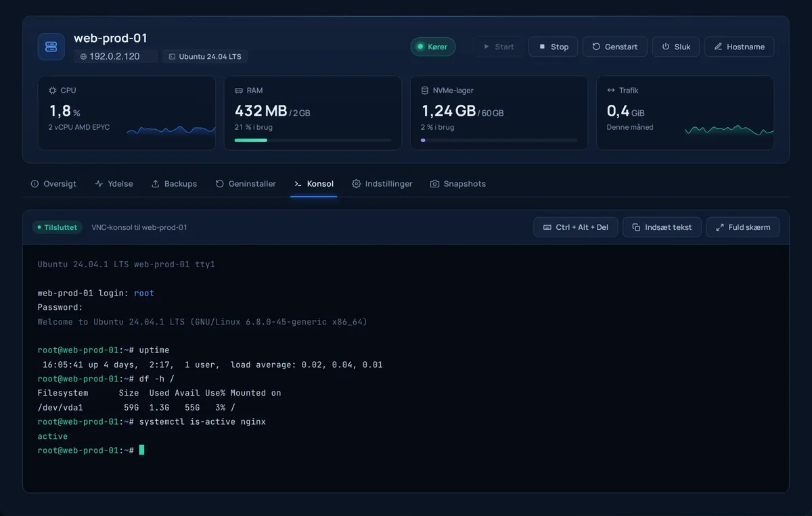
Task: Click the Ydelse activity pulse icon
Action: 99,184
